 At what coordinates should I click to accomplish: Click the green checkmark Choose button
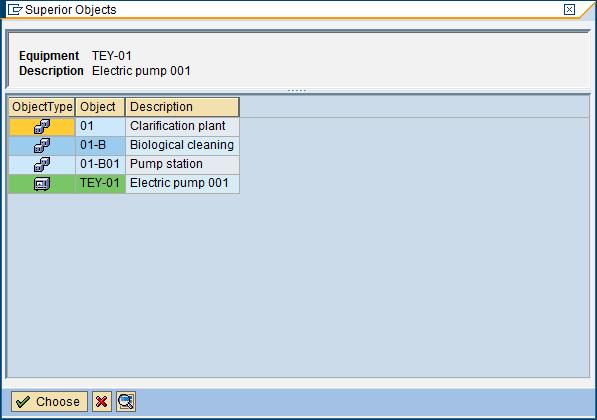(x=49, y=402)
